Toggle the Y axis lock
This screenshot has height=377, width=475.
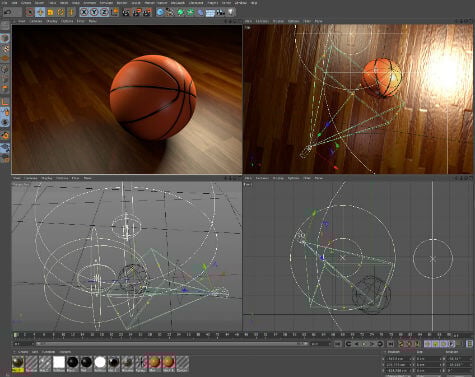click(x=94, y=12)
